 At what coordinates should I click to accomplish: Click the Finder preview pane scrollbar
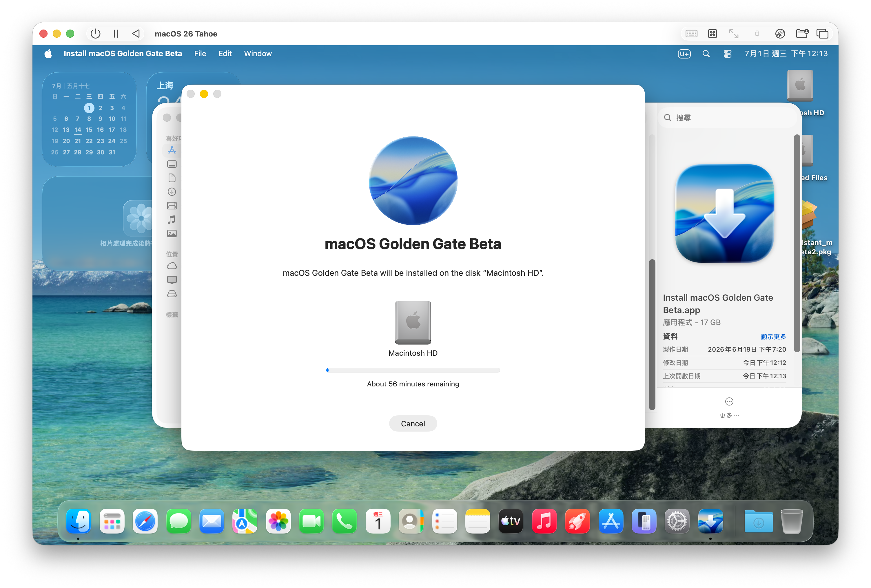(797, 244)
